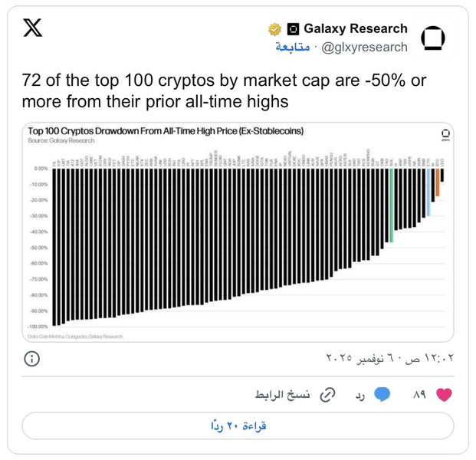Open the Galaxy Research profile avatar
The height and width of the screenshot is (460, 476).
pos(434,38)
